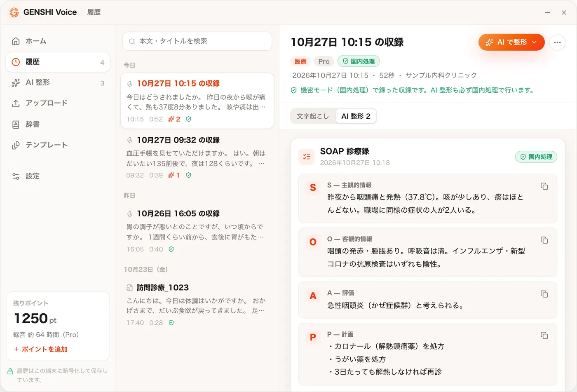Switch to the AI 整形 2 tab
577x392 pixels.
[356, 116]
